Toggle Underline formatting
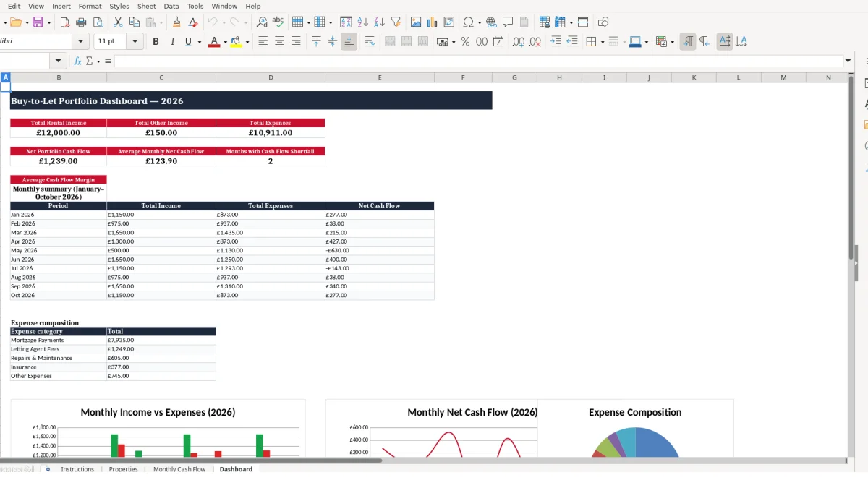 188,42
